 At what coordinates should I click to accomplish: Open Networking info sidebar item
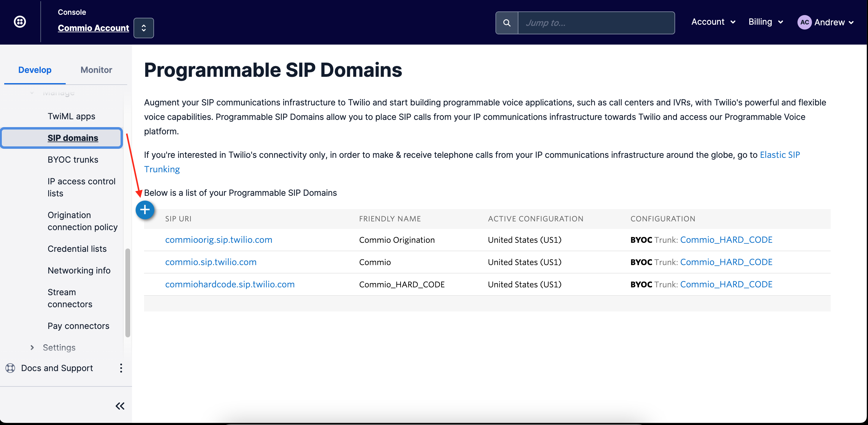coord(79,270)
